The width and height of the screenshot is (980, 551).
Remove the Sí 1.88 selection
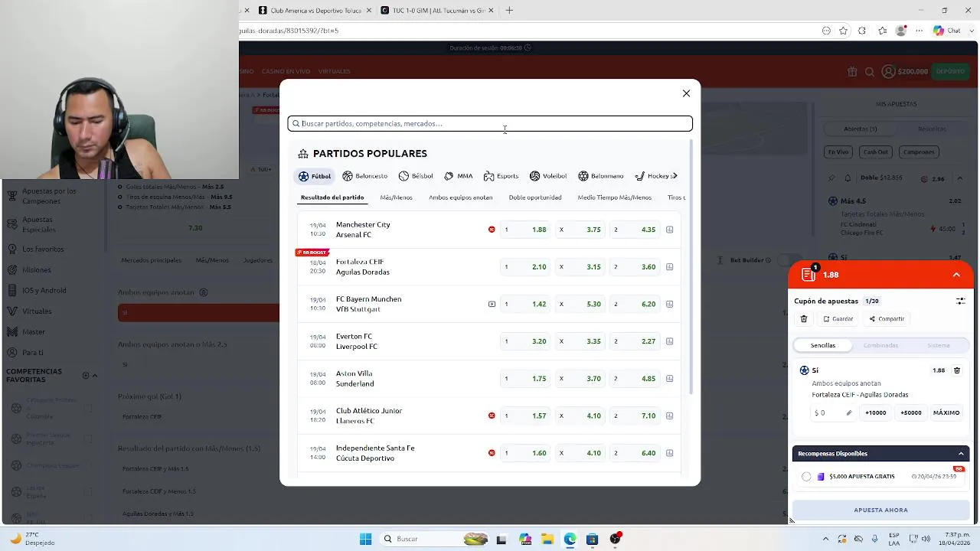point(957,370)
